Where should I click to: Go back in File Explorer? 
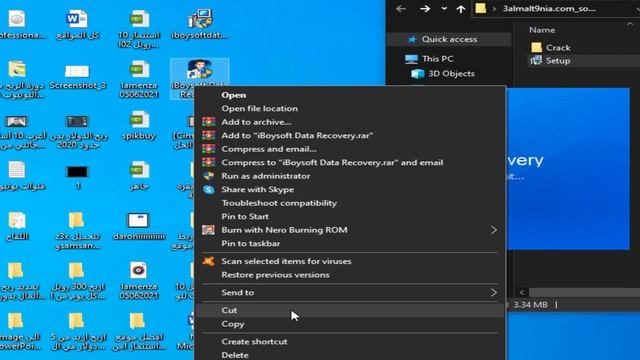click(401, 9)
